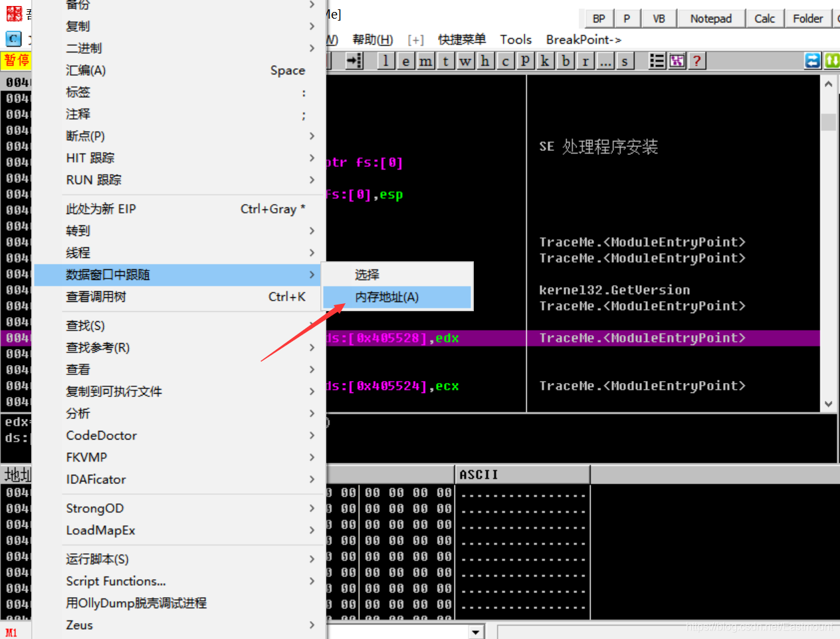Launch Notepad from shortcut bar
The image size is (840, 639).
point(711,19)
